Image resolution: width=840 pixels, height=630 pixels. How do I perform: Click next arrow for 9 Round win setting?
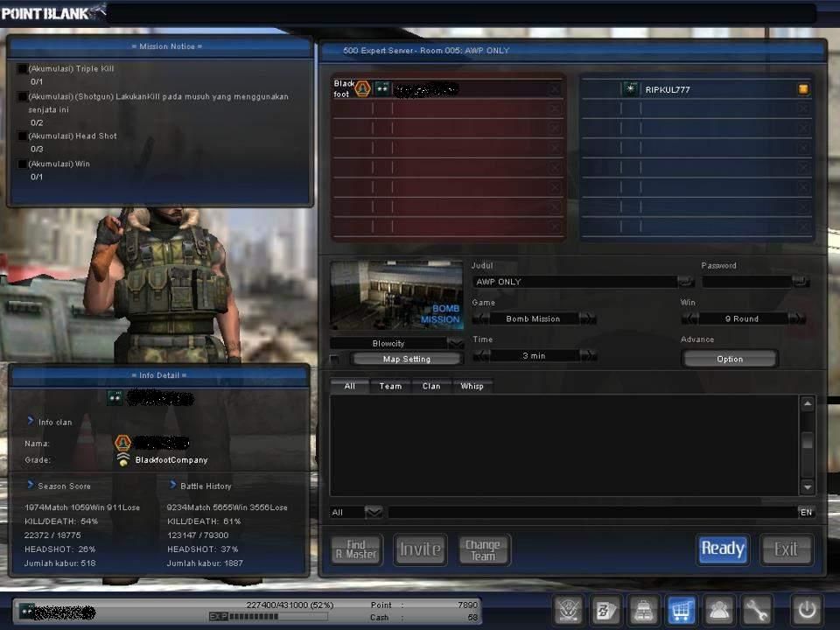[x=796, y=318]
